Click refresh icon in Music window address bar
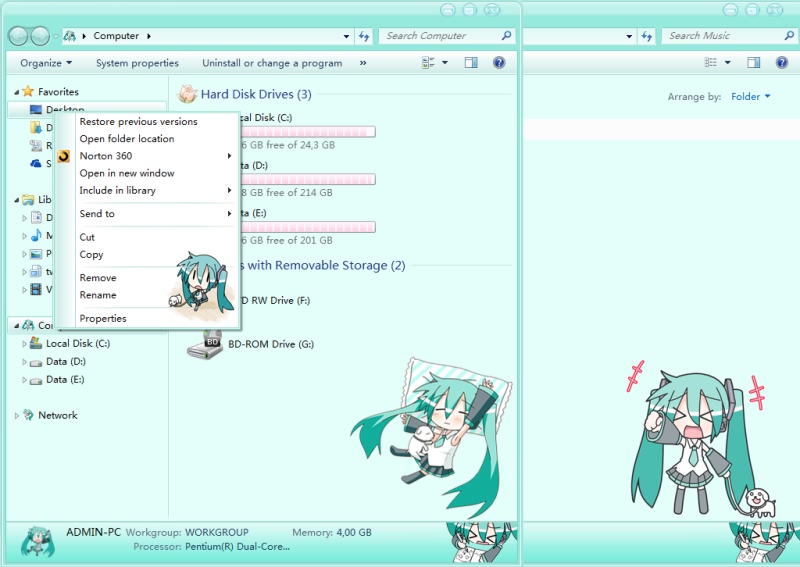The width and height of the screenshot is (800, 567). coord(646,36)
